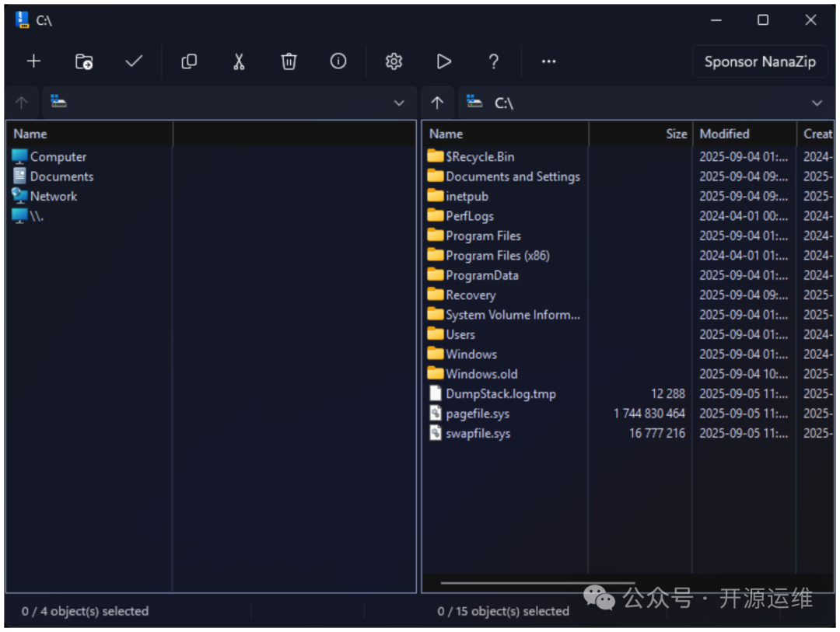The width and height of the screenshot is (840, 632).
Task: Select the Program Files (x86) folder
Action: coord(497,256)
